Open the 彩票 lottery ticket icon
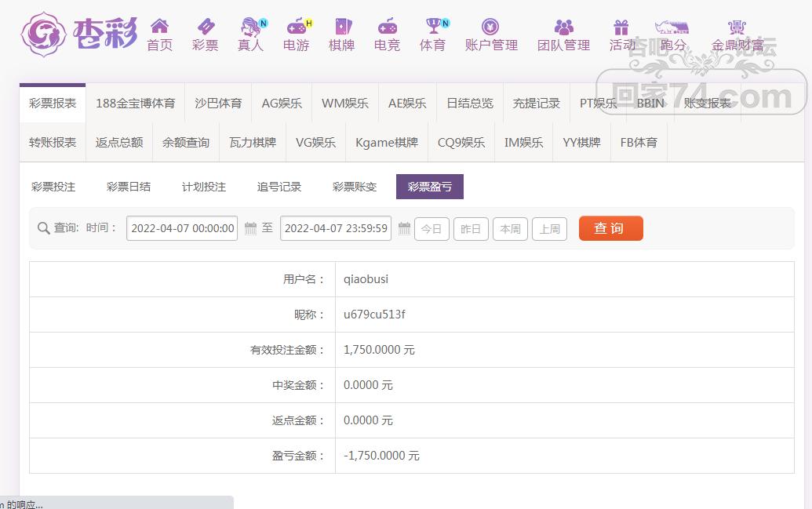This screenshot has height=509, width=812. pos(205,27)
